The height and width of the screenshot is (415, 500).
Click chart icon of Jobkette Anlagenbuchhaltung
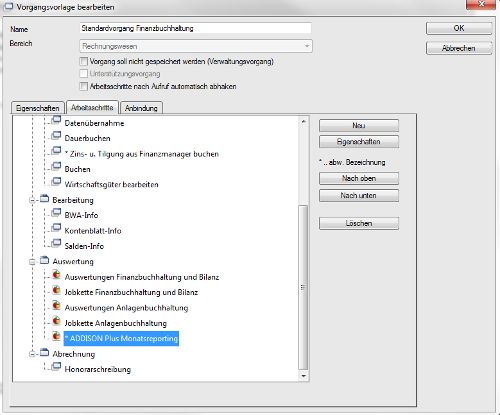[x=56, y=320]
